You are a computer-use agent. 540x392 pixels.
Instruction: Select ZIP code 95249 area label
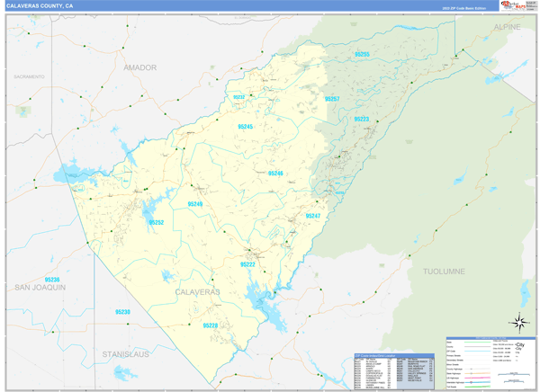(x=195, y=204)
